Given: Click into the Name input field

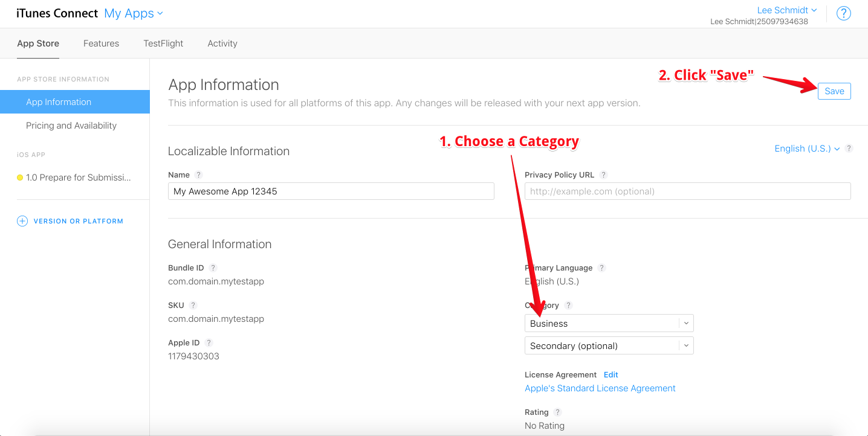Looking at the screenshot, I should [331, 191].
